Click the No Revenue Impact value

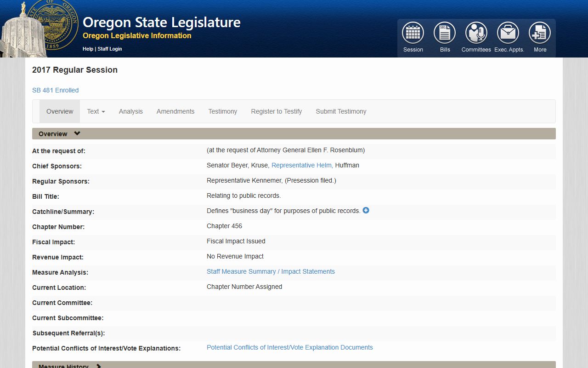(235, 256)
